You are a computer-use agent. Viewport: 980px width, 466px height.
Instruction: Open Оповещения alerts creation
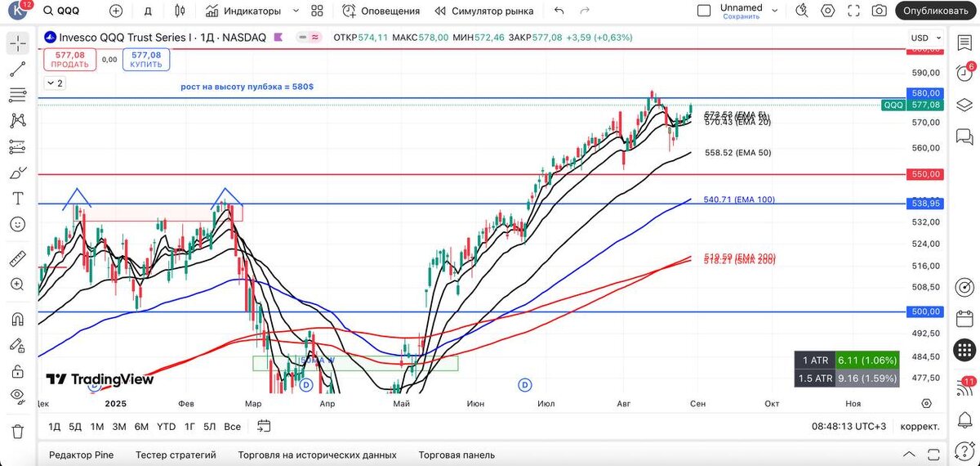(381, 11)
